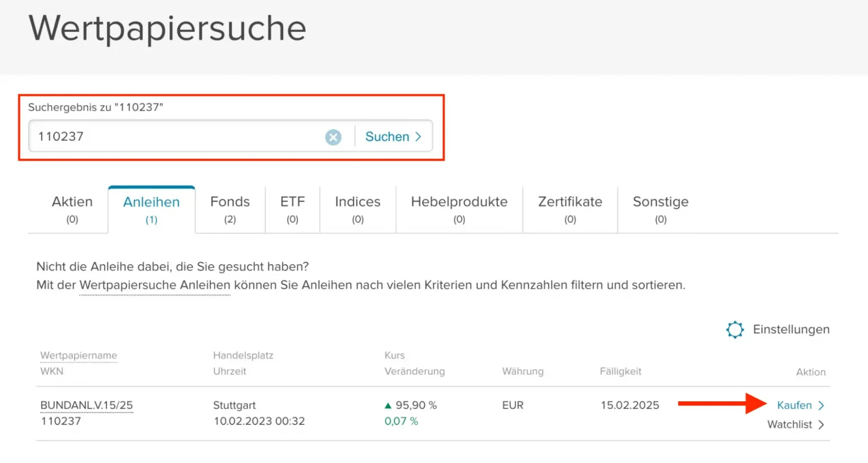Click the Einstellungen gear icon

(x=735, y=330)
